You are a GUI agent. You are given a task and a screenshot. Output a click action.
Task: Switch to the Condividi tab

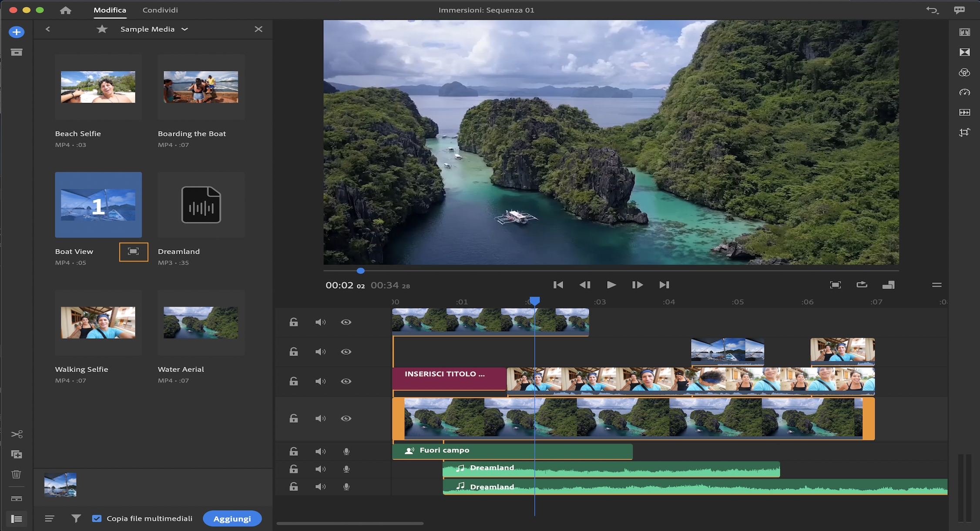(160, 10)
